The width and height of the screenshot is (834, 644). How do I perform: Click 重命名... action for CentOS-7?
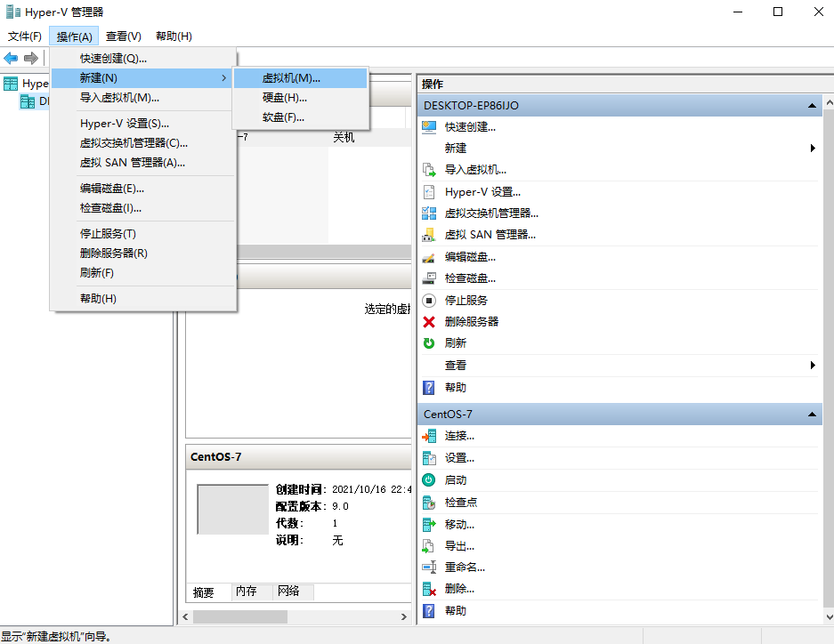coord(465,568)
